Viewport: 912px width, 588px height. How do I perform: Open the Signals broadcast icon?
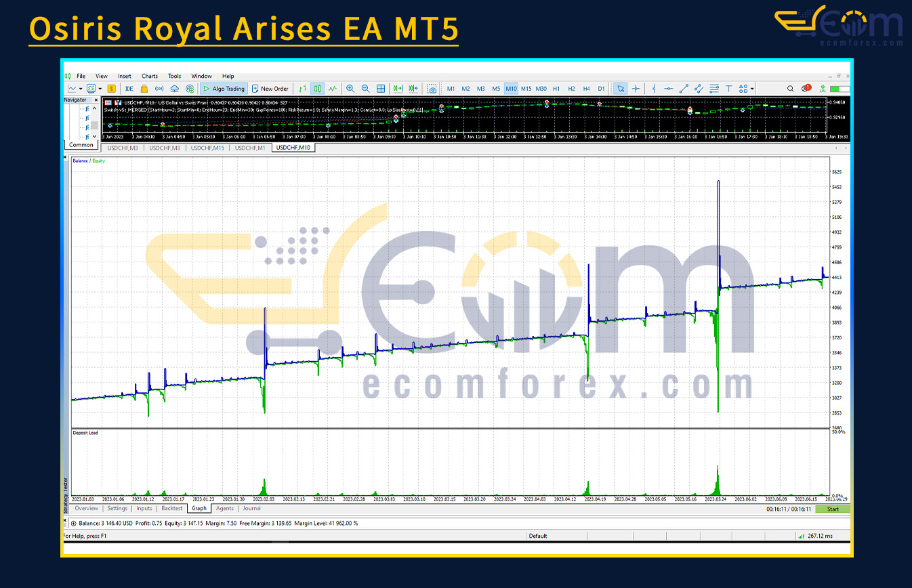point(159,89)
